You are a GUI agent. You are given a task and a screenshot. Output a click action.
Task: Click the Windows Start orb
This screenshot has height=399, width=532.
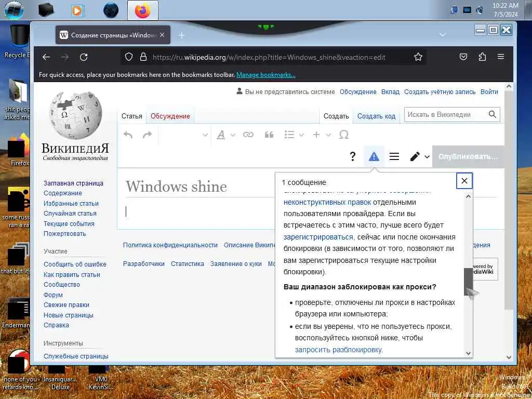pyautogui.click(x=14, y=9)
